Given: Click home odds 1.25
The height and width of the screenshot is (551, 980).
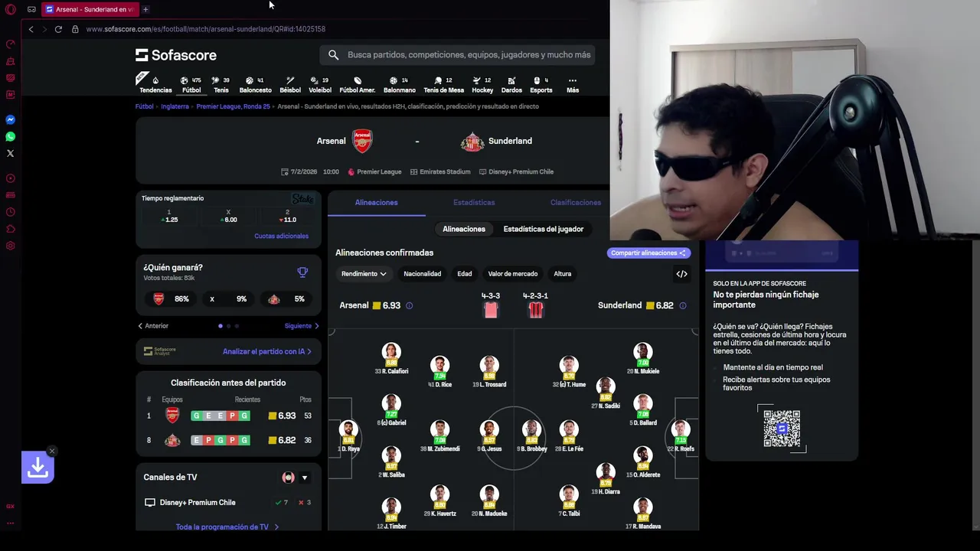Looking at the screenshot, I should 169,217.
